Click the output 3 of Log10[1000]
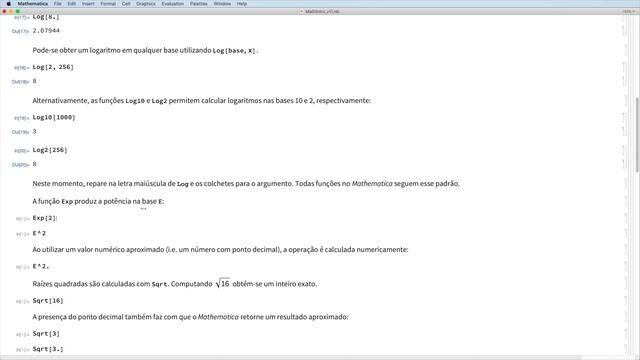This screenshot has width=640, height=360. pos(35,131)
